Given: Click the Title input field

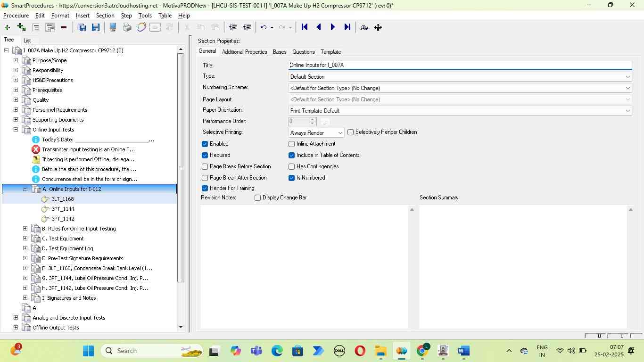Looking at the screenshot, I should click(x=460, y=65).
